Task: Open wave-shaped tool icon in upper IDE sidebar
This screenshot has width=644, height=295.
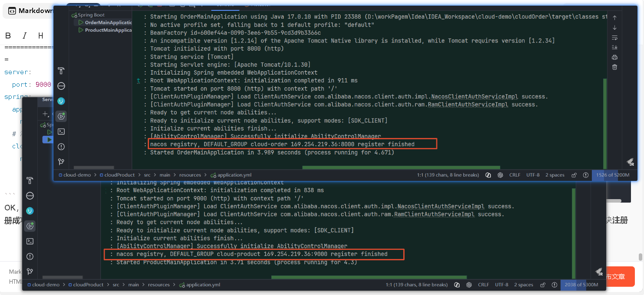Action: pos(61,86)
